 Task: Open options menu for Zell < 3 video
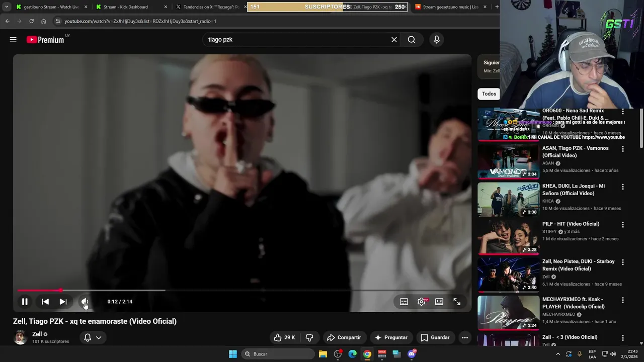tap(623, 338)
